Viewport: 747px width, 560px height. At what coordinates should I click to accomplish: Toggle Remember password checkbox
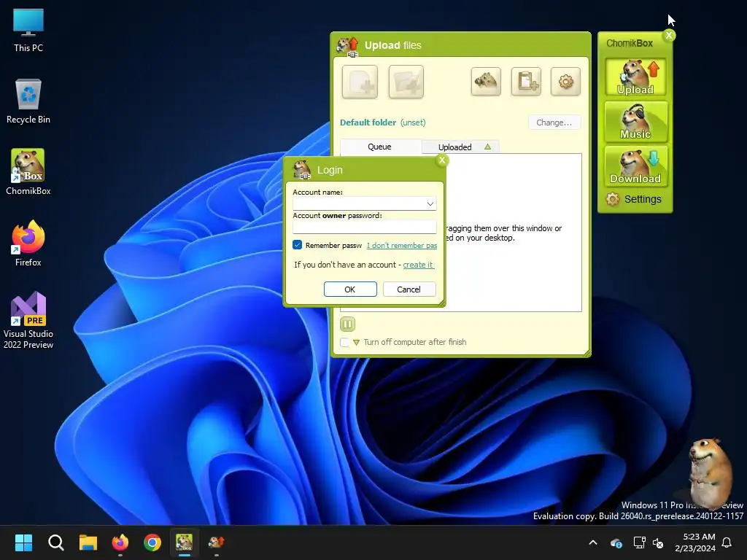298,245
